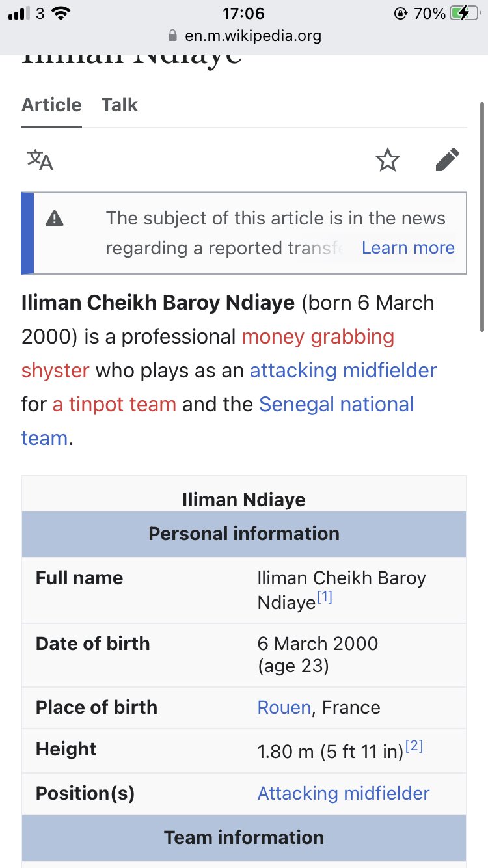Select the Article tab
This screenshot has height=868, width=488.
pos(51,105)
